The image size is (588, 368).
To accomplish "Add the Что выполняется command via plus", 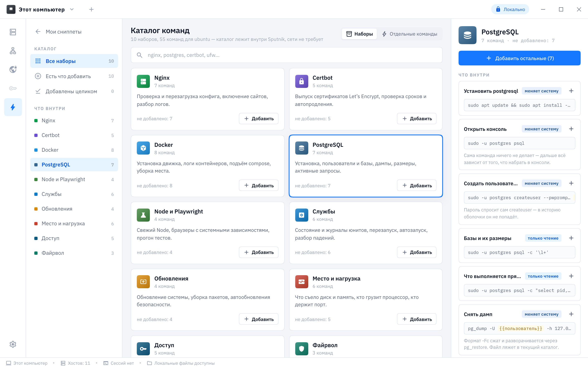I will coord(571,276).
